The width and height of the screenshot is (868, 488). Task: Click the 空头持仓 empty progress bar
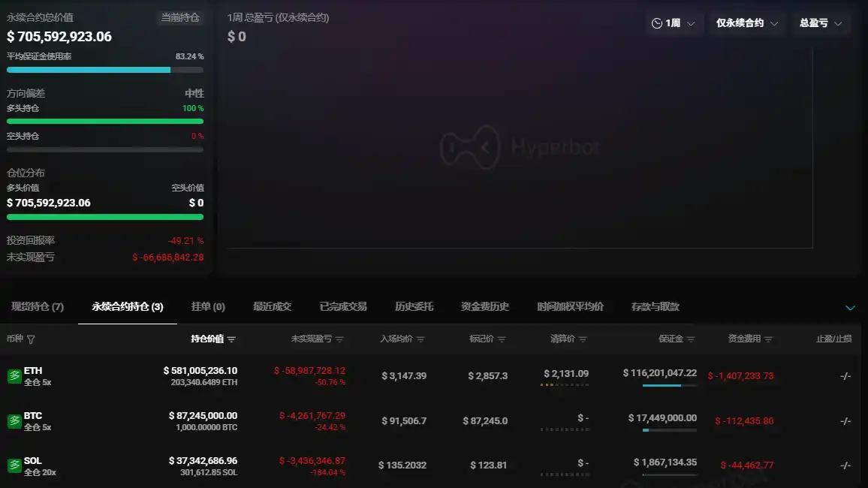tap(105, 149)
